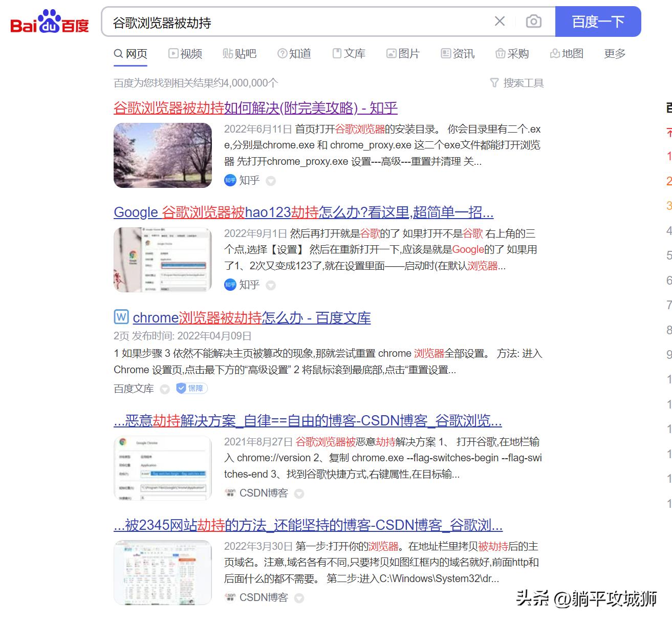Clear the search query using the X icon
The height and width of the screenshot is (622, 672).
499,21
